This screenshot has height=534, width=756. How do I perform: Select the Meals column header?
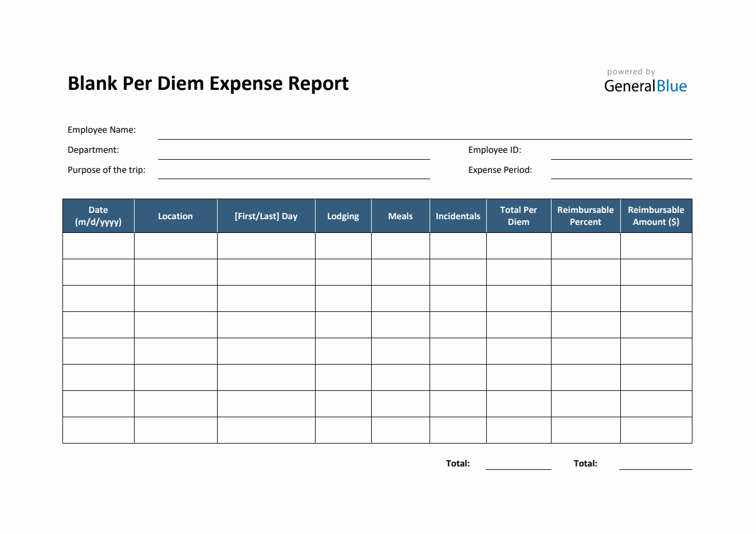[x=400, y=216]
